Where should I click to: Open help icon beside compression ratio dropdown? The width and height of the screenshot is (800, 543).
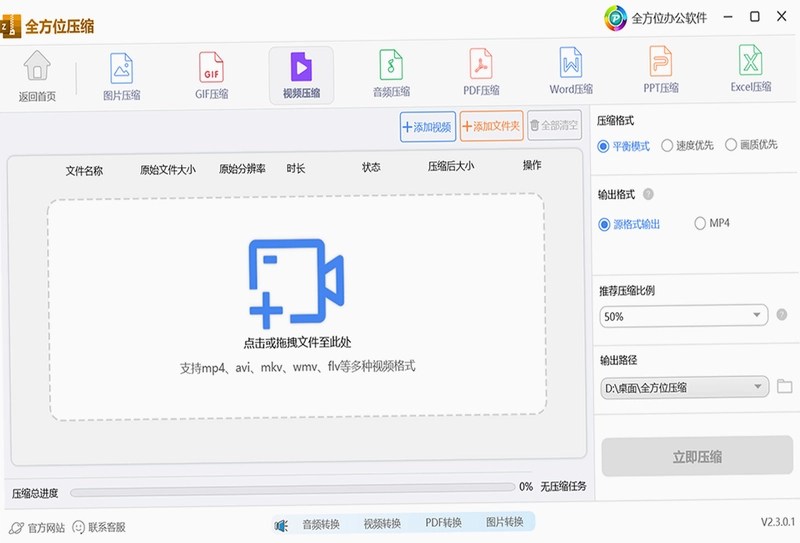tap(781, 314)
